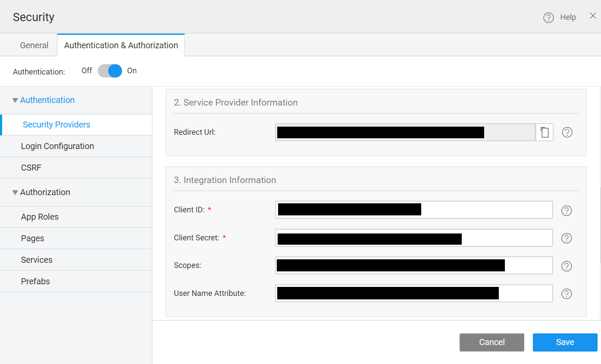Click inside the Scopes input field
This screenshot has height=364, width=601.
tap(414, 265)
